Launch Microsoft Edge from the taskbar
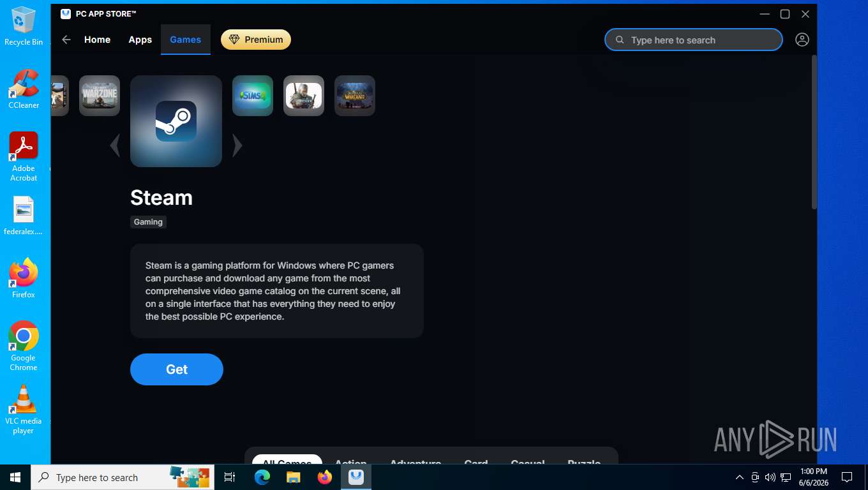The width and height of the screenshot is (868, 490). click(262, 477)
